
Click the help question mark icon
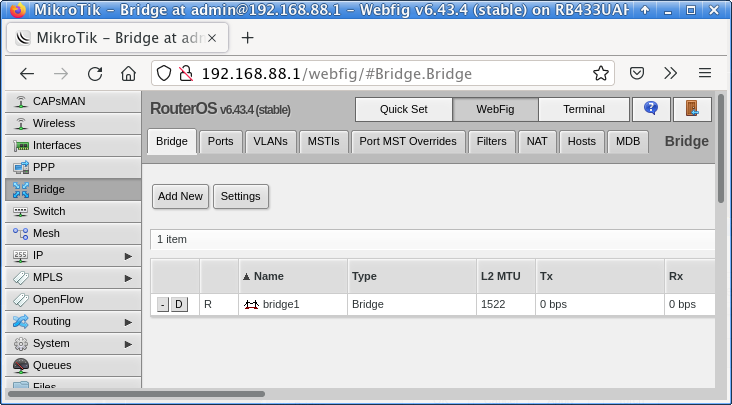651,109
